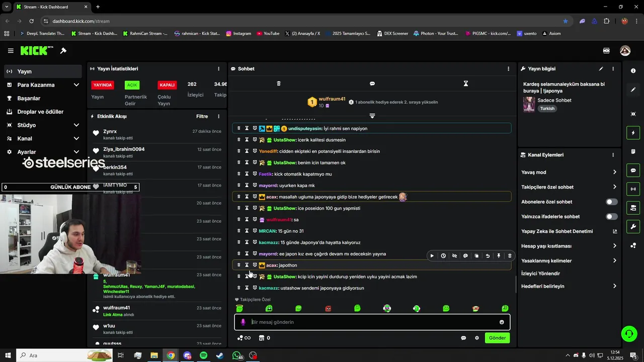Click the notes document icon in the right sidebar

633,152
